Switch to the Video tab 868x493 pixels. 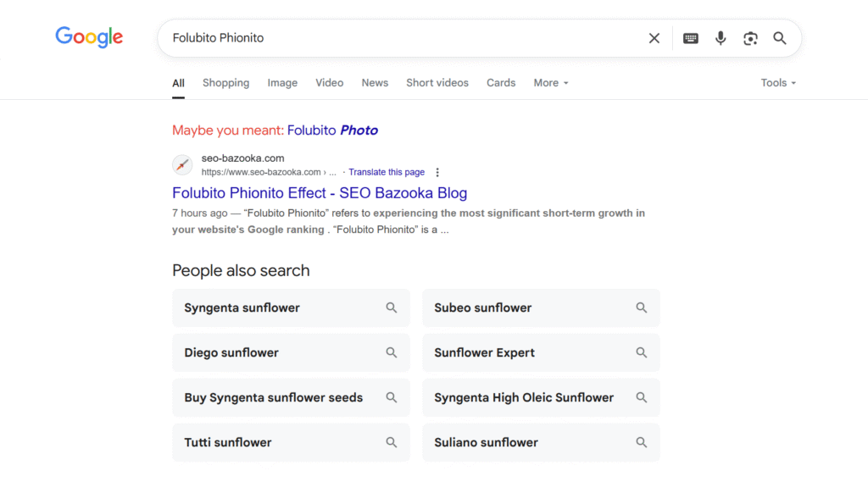pos(330,83)
